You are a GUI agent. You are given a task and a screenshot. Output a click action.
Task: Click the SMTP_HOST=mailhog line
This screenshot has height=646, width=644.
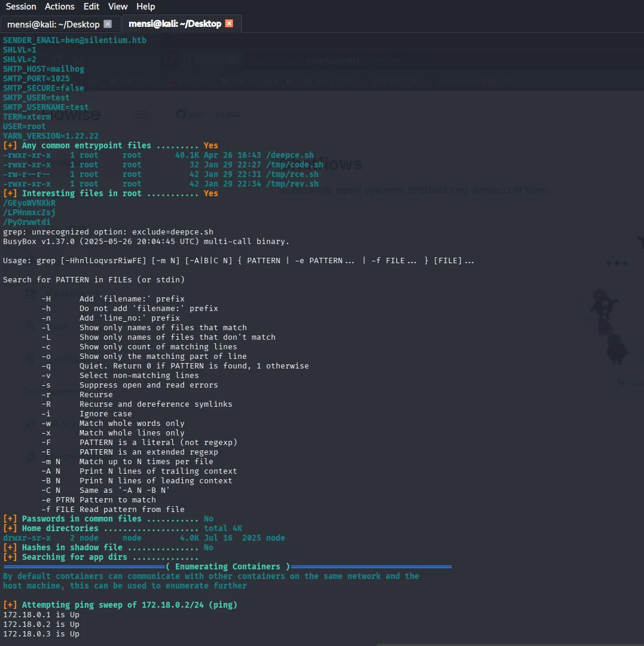tap(44, 69)
